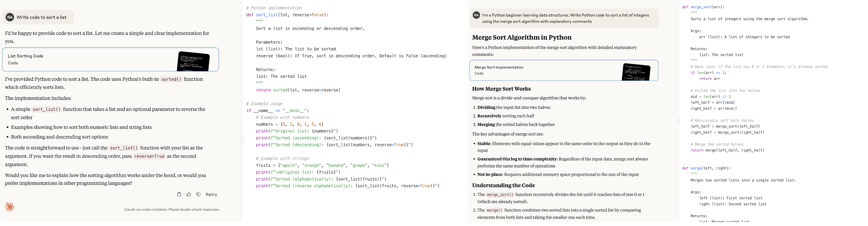Click the line "left_half = arr[:mid]"
This screenshot has width=868, height=226.
713,102
